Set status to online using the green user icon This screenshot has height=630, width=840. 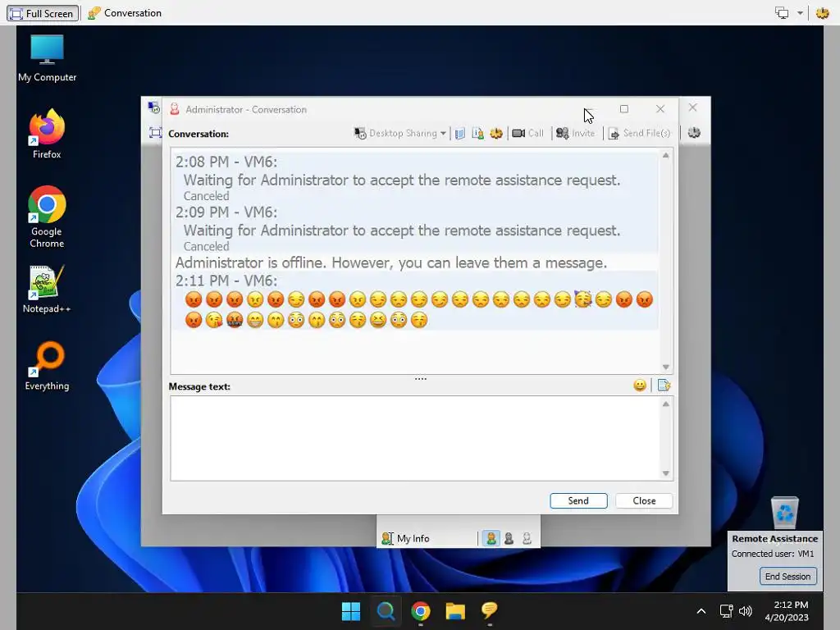click(x=491, y=538)
